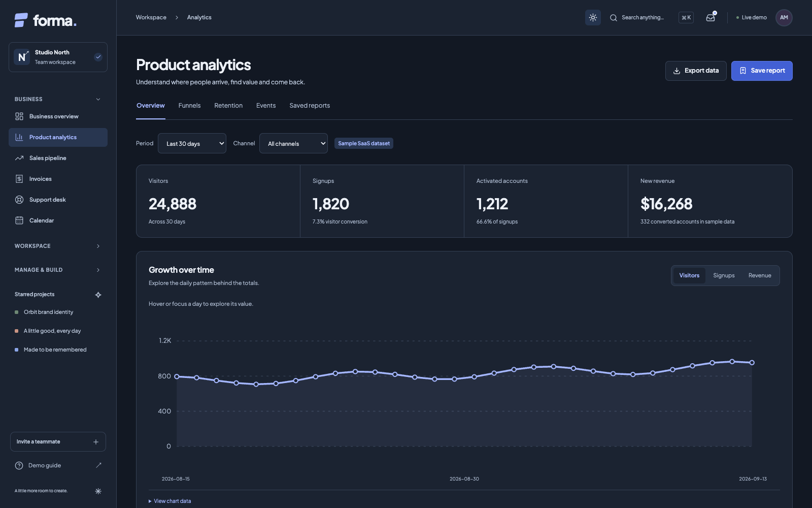Viewport: 812px width, 508px height.
Task: Select the Visitors chart toggle
Action: pos(689,276)
